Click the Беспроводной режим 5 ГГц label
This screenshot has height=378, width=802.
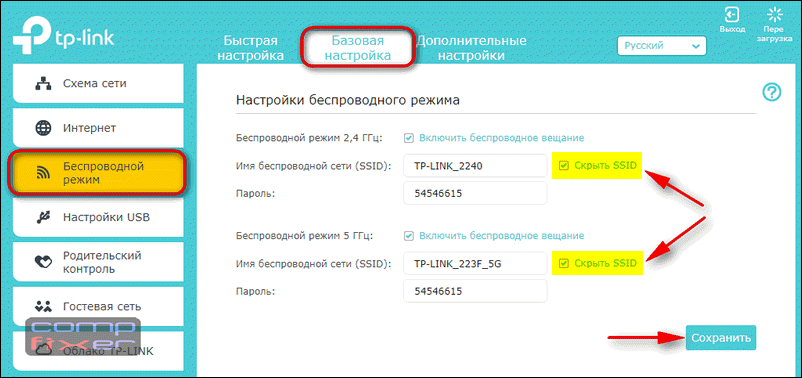305,236
